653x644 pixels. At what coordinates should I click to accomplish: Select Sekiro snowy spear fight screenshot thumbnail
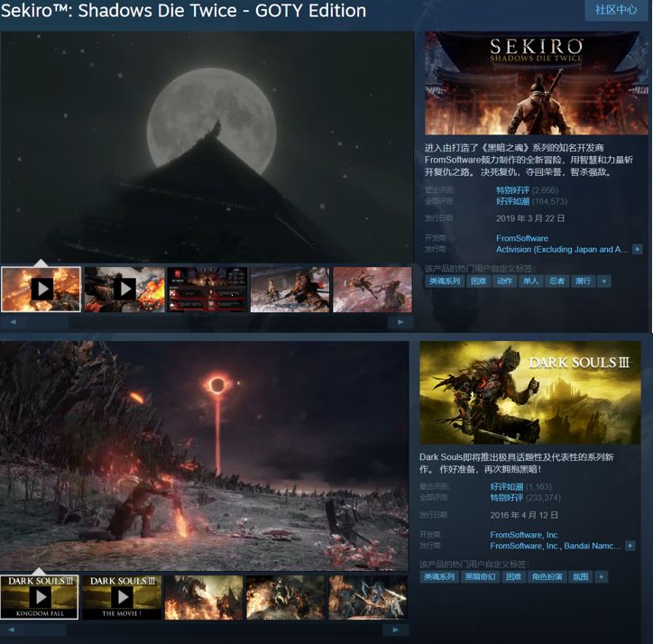point(290,290)
